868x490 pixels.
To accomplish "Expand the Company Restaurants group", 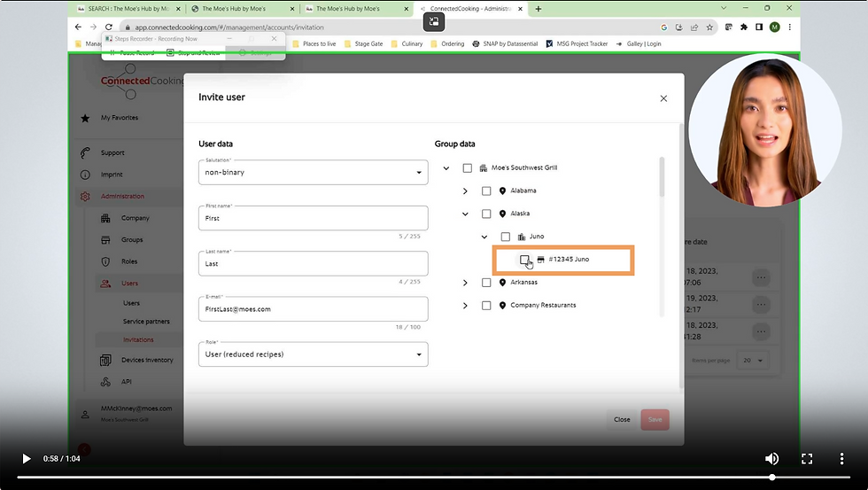I will 465,306.
